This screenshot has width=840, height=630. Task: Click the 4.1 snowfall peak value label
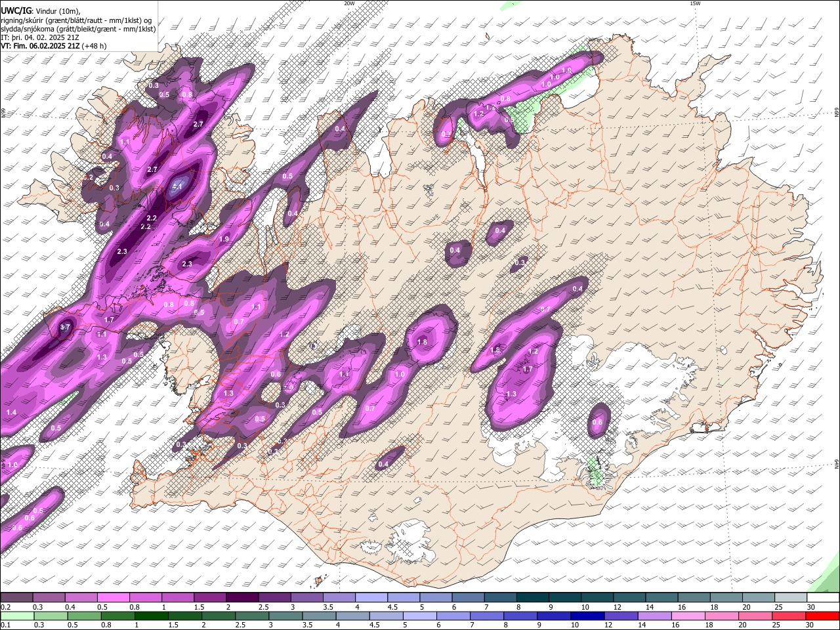click(x=177, y=186)
